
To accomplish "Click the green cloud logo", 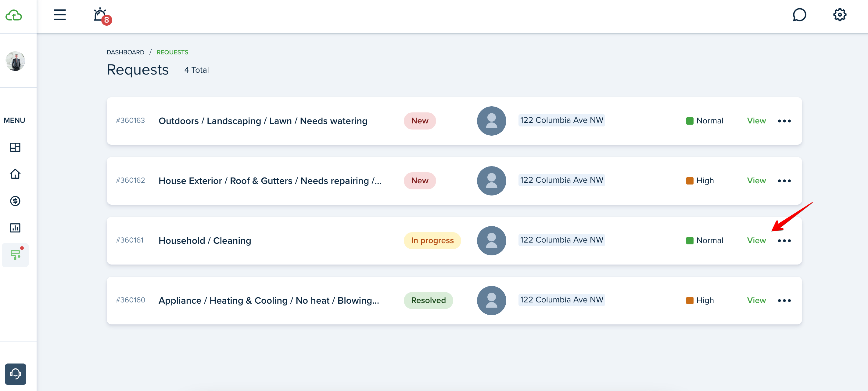I will [14, 15].
